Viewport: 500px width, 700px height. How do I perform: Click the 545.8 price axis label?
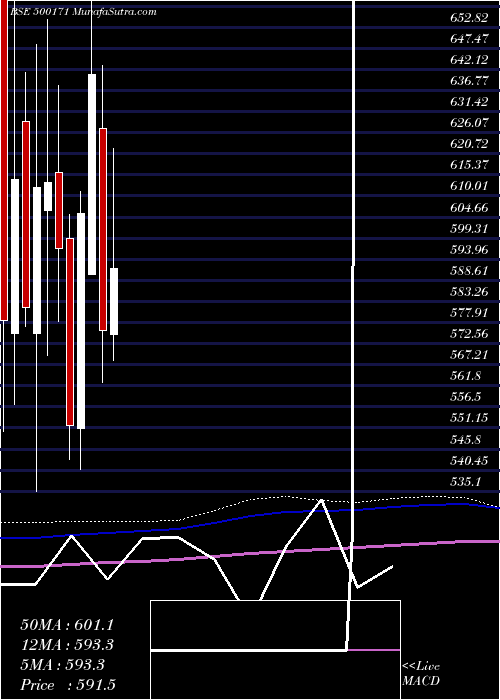[x=466, y=440]
